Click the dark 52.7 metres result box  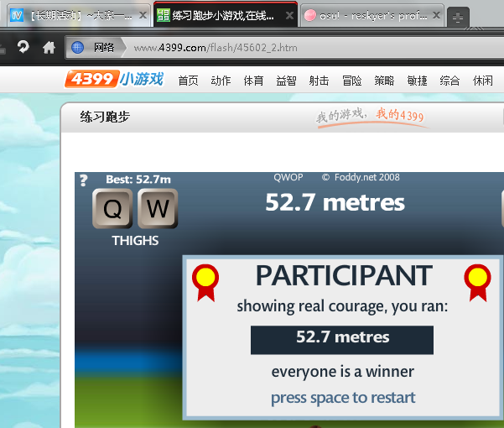click(342, 340)
